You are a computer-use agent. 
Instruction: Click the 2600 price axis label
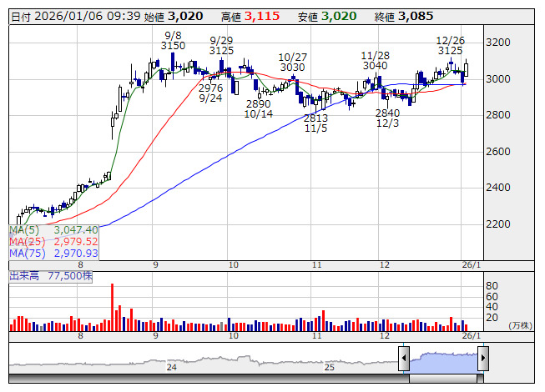coord(498,152)
